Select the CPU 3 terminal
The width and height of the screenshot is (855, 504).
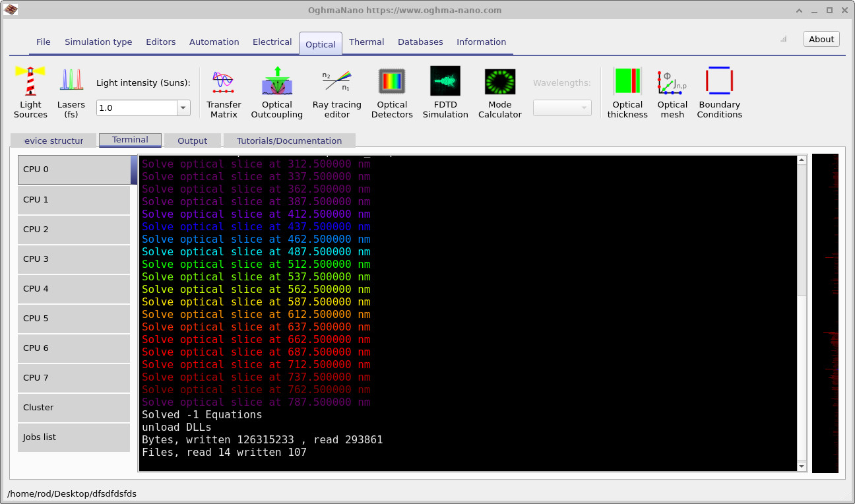coord(74,259)
